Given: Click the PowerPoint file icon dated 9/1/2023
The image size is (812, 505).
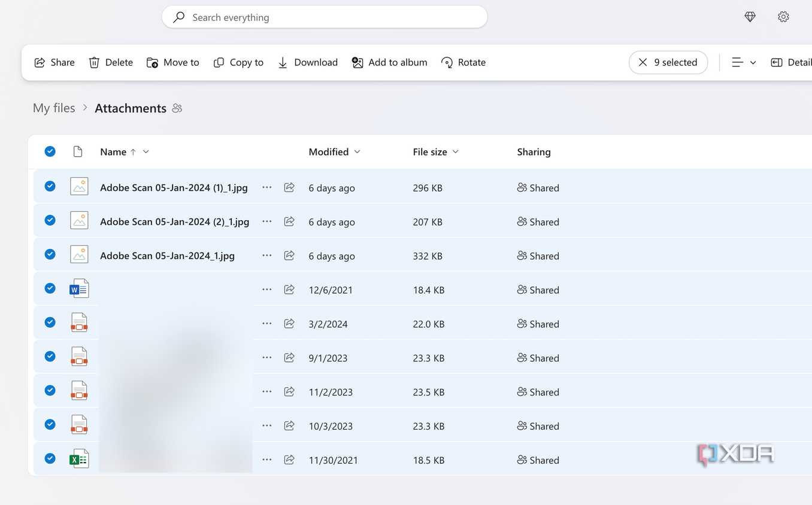Looking at the screenshot, I should (79, 357).
